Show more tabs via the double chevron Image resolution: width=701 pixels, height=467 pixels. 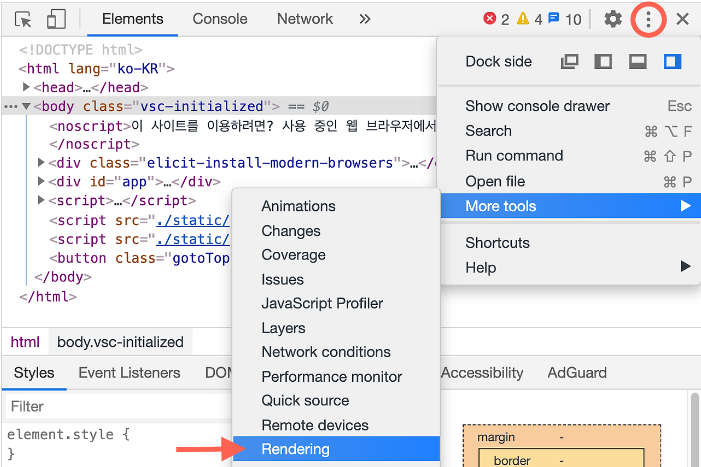coord(364,19)
